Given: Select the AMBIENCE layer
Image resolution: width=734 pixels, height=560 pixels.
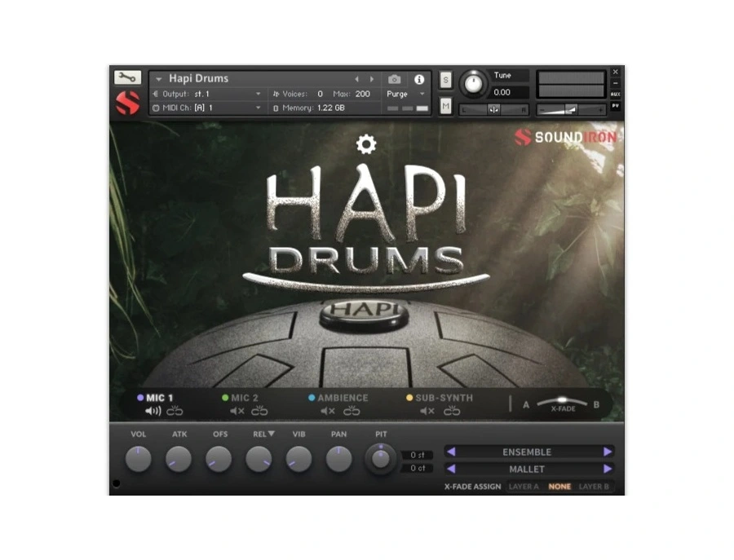Looking at the screenshot, I should pos(343,398).
